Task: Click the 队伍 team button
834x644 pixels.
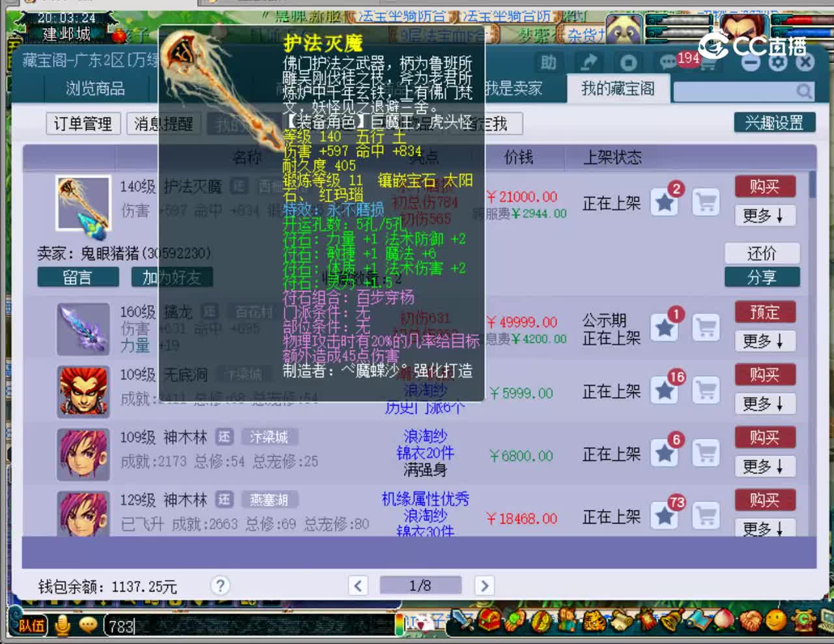Action: tap(30, 626)
